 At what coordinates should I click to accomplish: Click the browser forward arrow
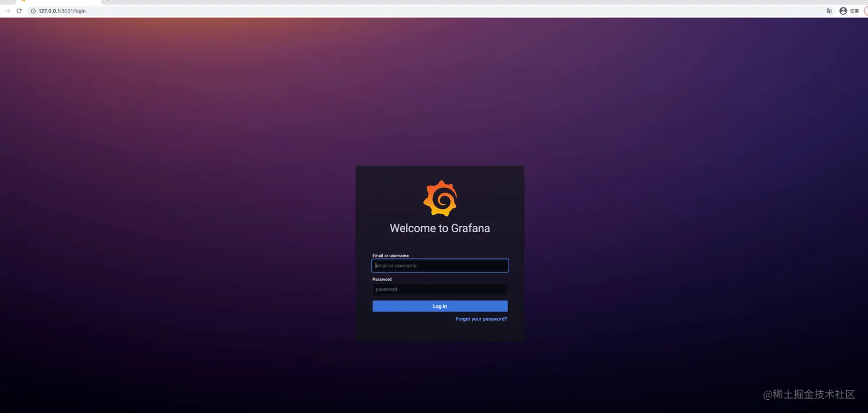click(7, 11)
